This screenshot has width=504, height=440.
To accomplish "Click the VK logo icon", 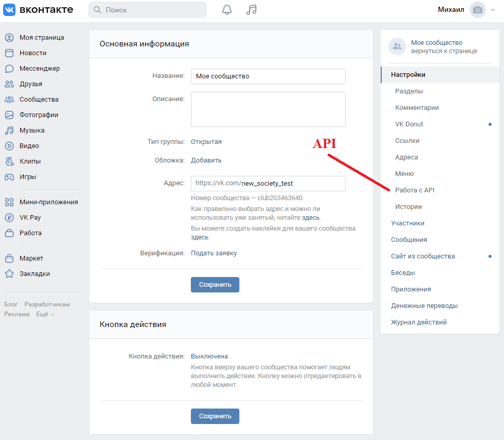I will 10,10.
